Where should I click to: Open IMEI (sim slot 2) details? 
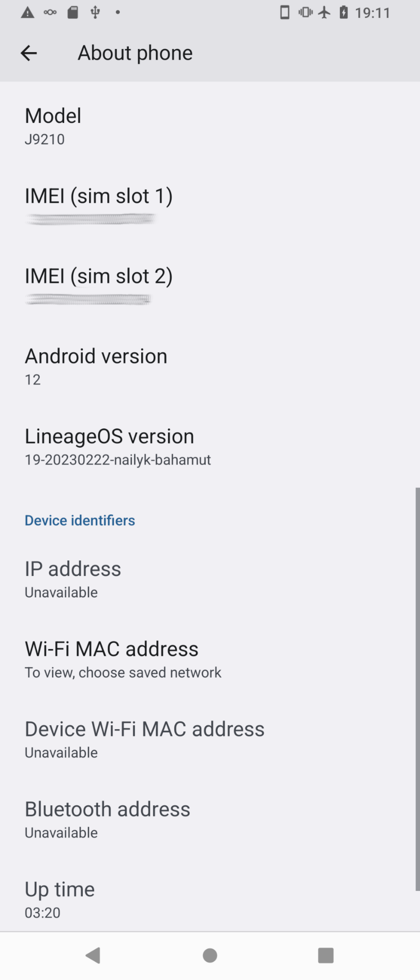(x=210, y=287)
